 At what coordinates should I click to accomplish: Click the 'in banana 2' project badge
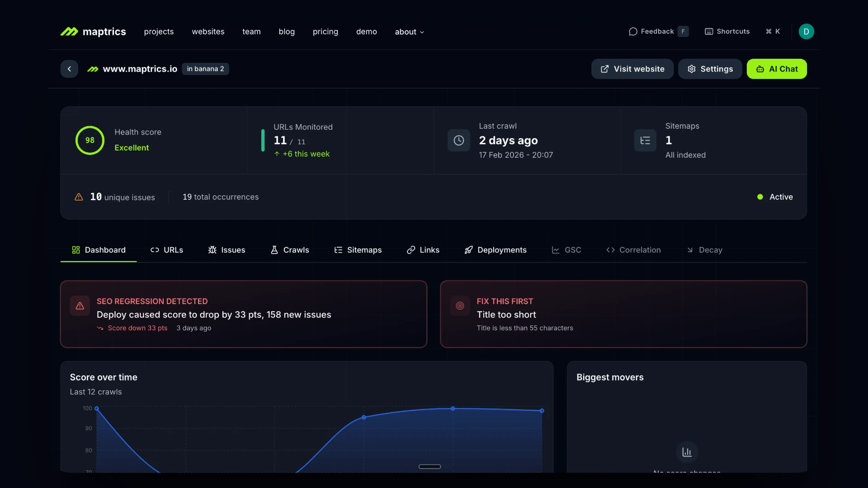pos(205,69)
